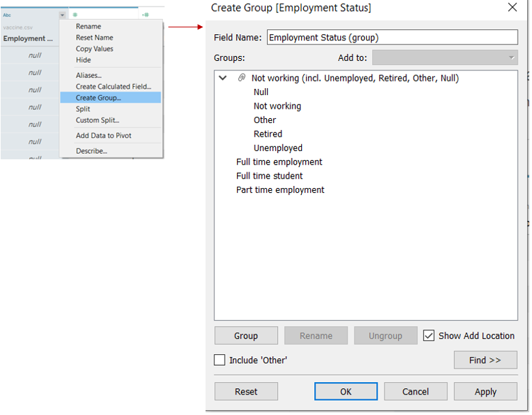Click the number type icon in second column
Viewport: 532px width, 415px height.
pyautogui.click(x=75, y=14)
